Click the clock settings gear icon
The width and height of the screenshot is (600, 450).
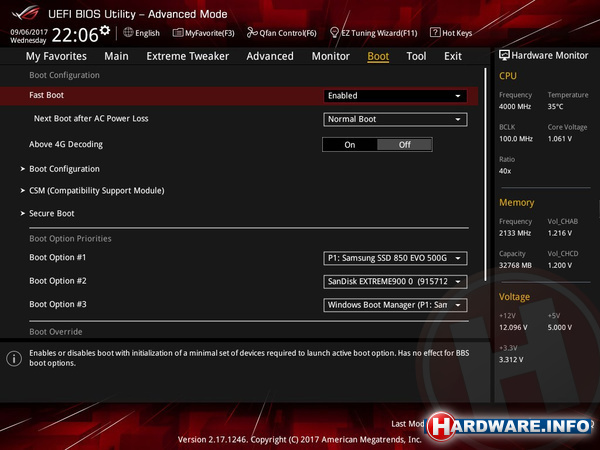[x=105, y=30]
